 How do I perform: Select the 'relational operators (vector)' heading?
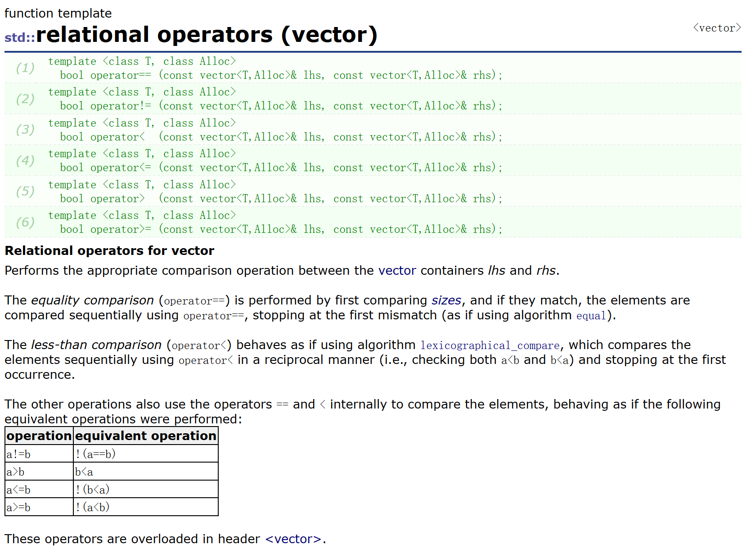pyautogui.click(x=207, y=35)
